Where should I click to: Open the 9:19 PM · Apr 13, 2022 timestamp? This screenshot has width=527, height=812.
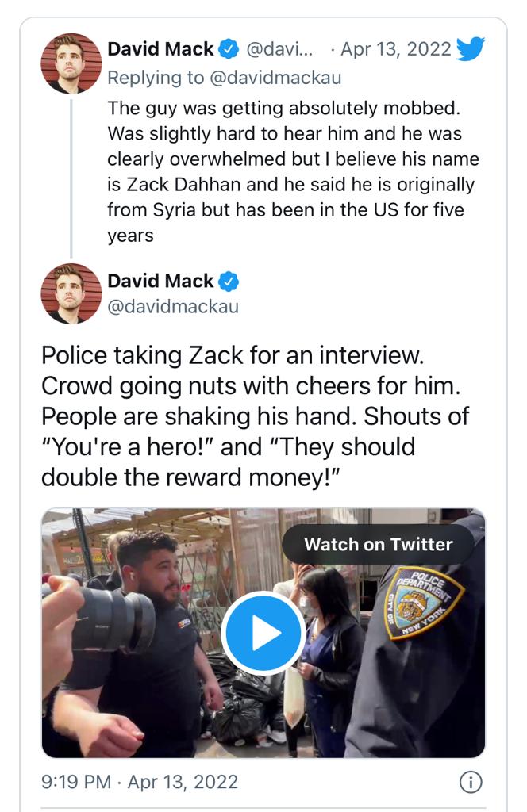point(140,782)
